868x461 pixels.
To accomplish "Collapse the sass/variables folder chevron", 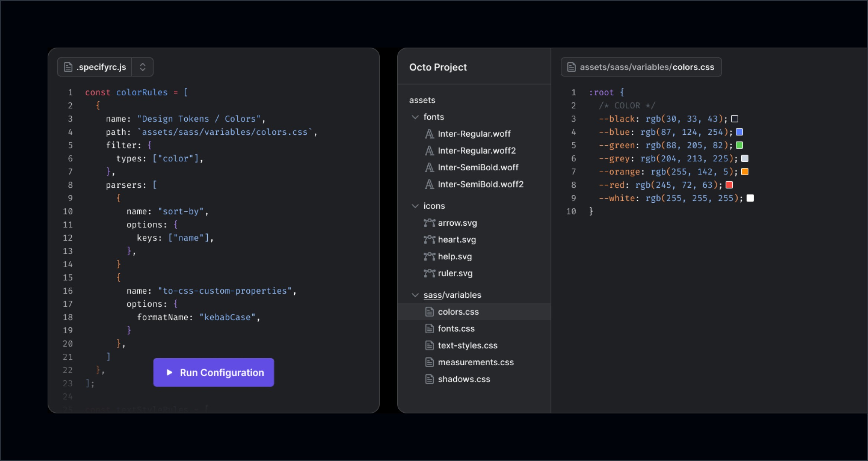I will coord(415,295).
